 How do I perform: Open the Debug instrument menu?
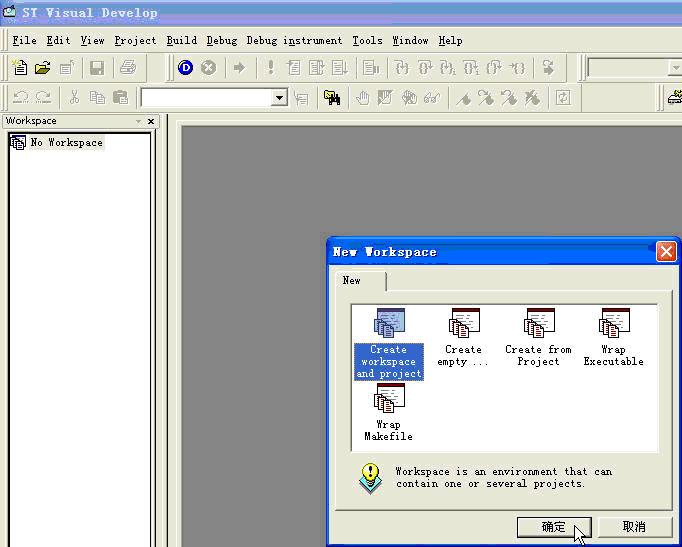click(x=294, y=40)
